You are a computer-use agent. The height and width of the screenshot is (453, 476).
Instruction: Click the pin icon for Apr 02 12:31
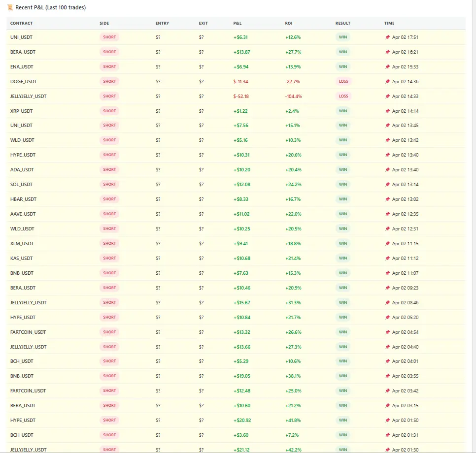coord(387,229)
